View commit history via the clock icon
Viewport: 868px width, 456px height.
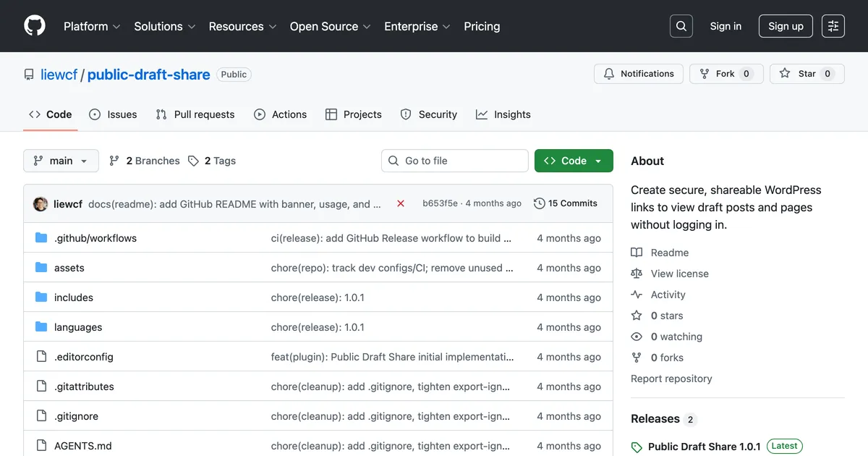click(x=539, y=203)
